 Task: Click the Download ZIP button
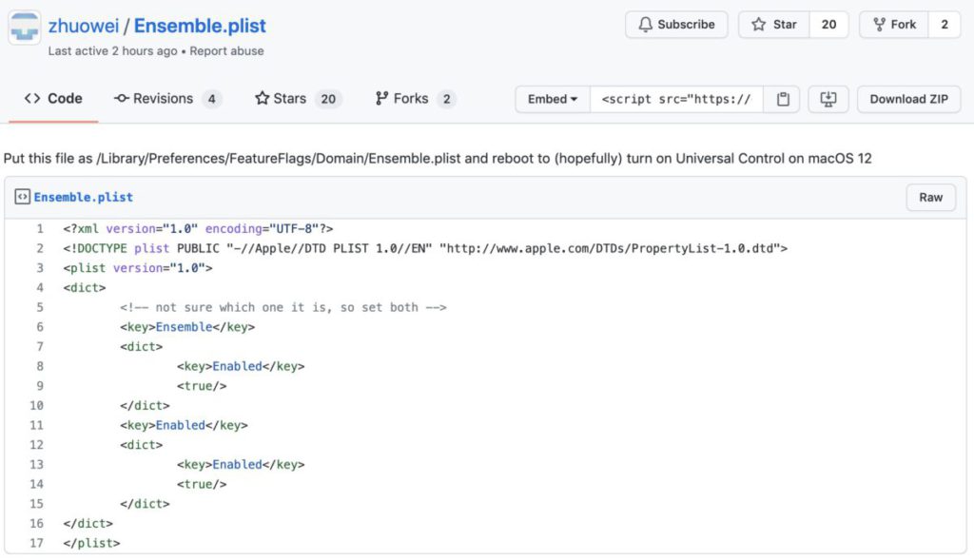pyautogui.click(x=908, y=99)
